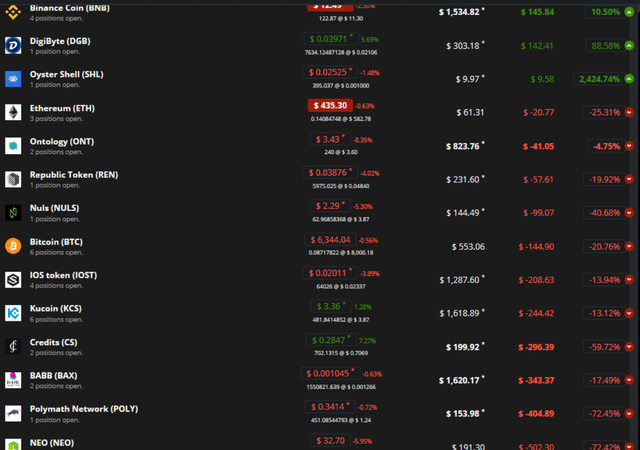The height and width of the screenshot is (450, 640).
Task: Click the red down-arrow on Polymath Network row
Action: pyautogui.click(x=629, y=414)
